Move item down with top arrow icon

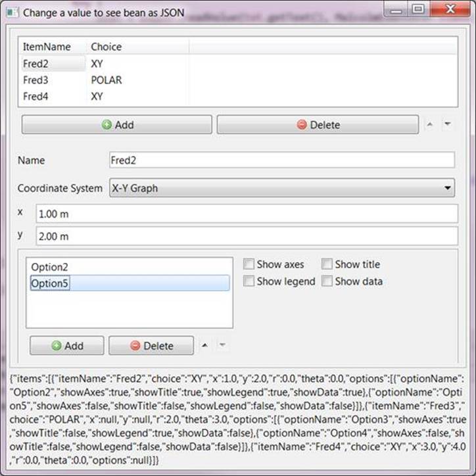coord(448,124)
